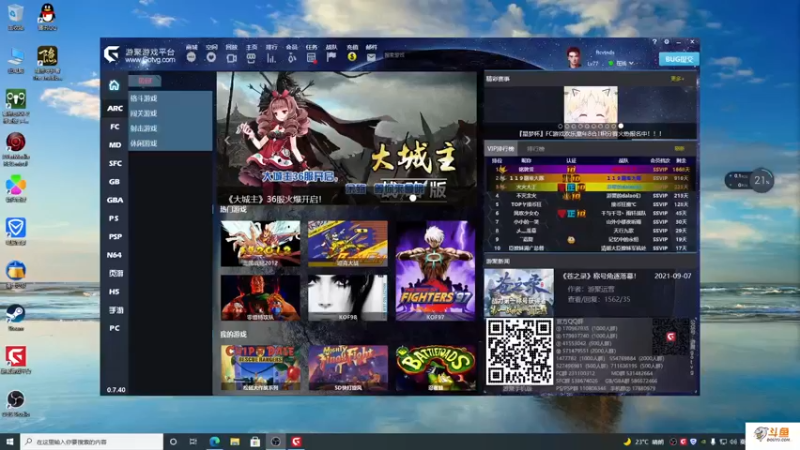Open the 商城 shop icon in toolbar

click(191, 57)
